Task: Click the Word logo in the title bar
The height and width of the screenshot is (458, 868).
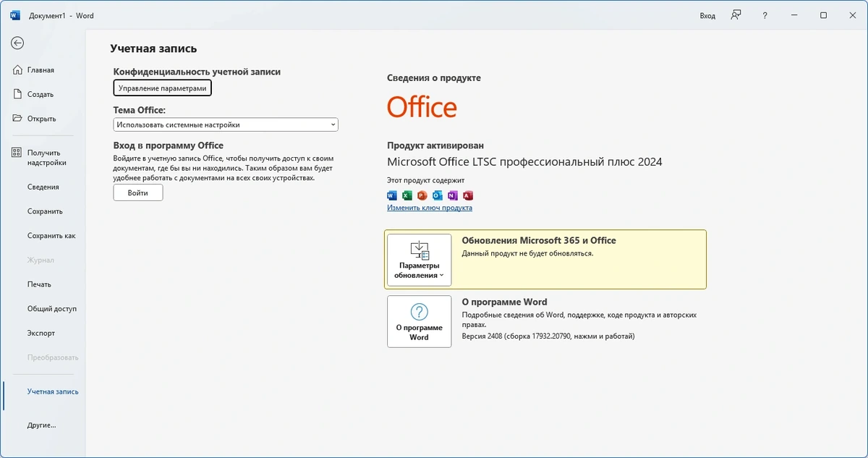Action: 15,15
